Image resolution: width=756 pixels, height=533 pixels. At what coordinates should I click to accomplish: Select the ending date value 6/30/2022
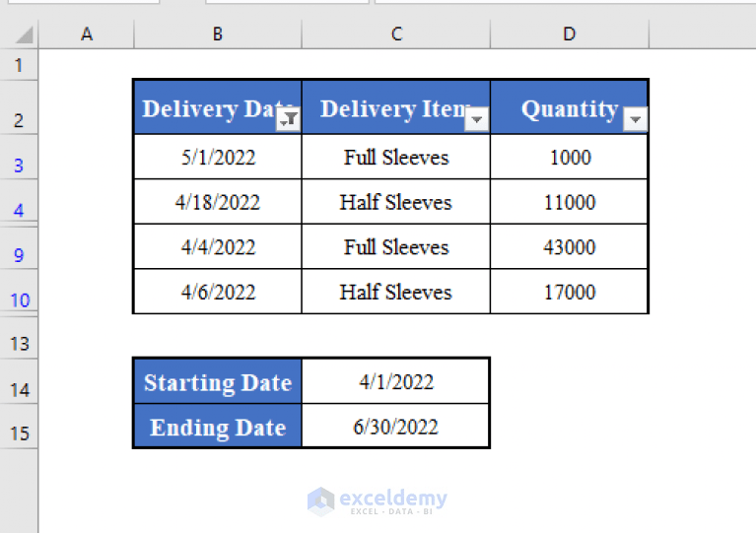click(396, 427)
